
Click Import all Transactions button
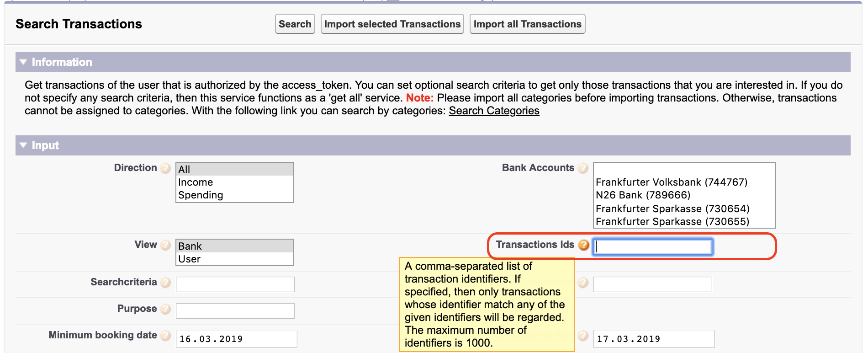528,24
